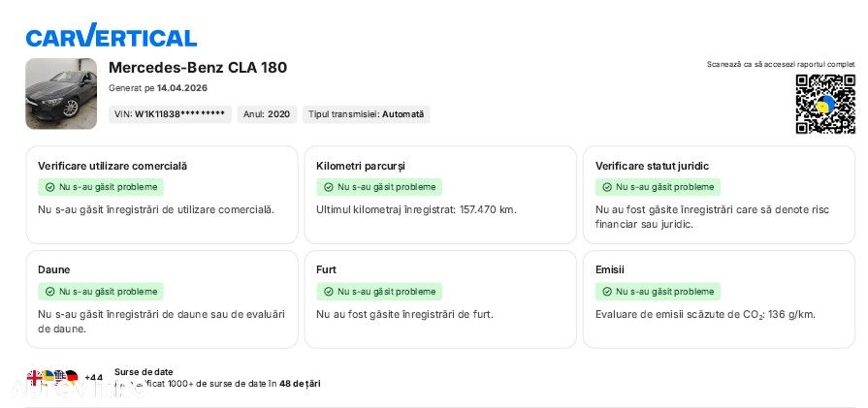
Task: Click checkmark icon in Kilometri parcurși badge
Action: [329, 187]
